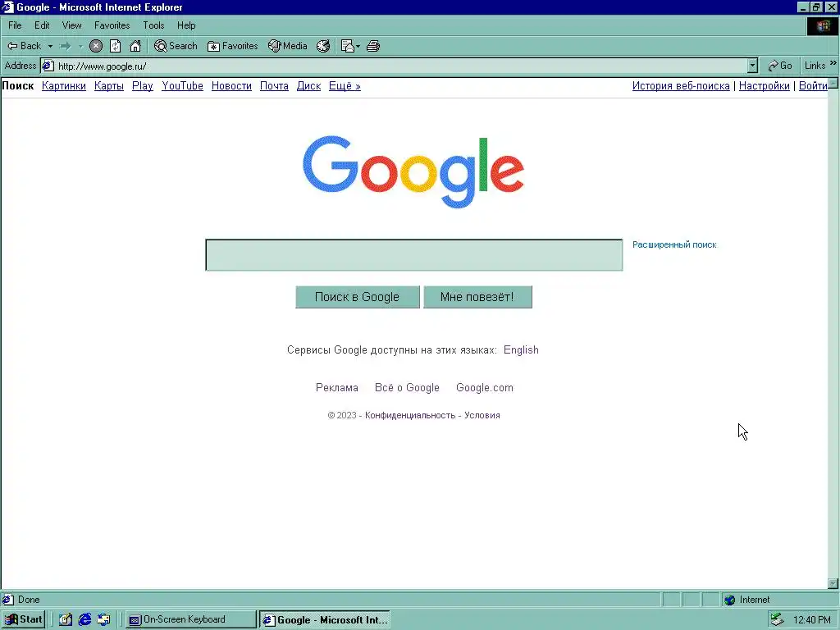Image resolution: width=840 pixels, height=630 pixels.
Task: Go back with the Back arrow button
Action: [x=24, y=46]
